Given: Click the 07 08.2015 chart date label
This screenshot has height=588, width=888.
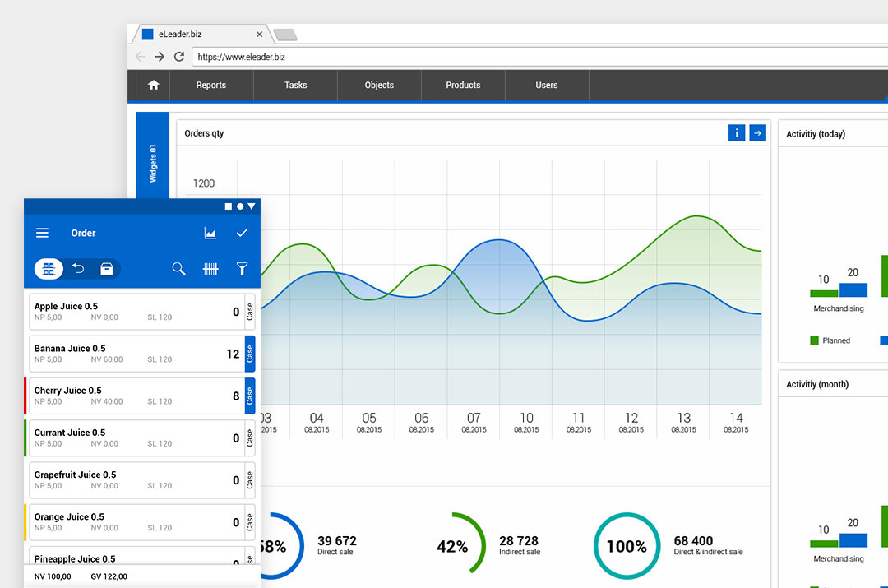Looking at the screenshot, I should (x=474, y=423).
